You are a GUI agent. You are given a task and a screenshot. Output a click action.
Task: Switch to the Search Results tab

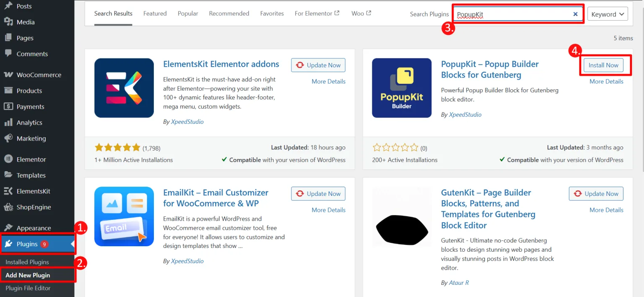113,13
